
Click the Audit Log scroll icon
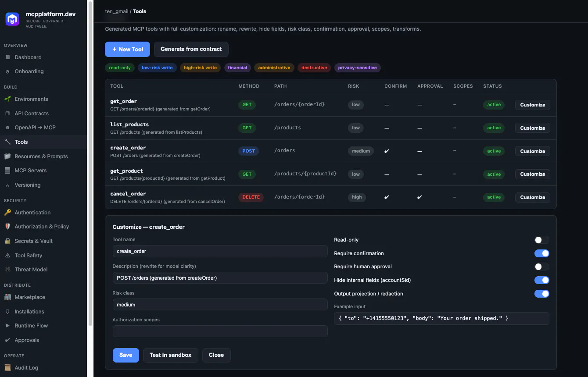(x=7, y=368)
